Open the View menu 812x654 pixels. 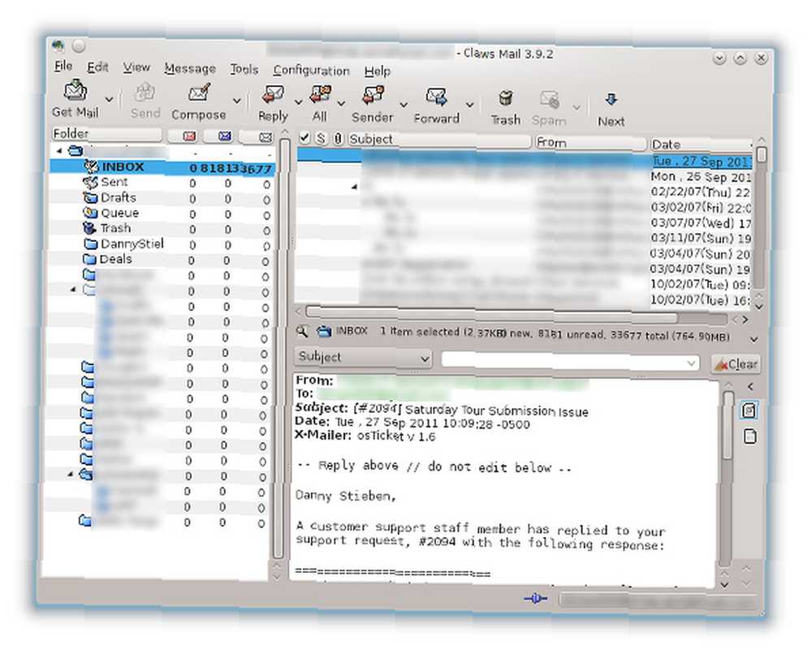[136, 68]
